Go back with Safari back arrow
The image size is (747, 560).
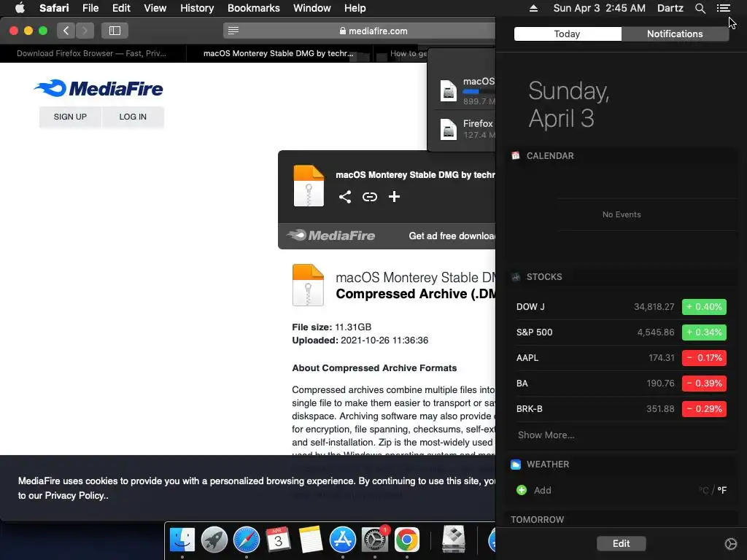66,31
